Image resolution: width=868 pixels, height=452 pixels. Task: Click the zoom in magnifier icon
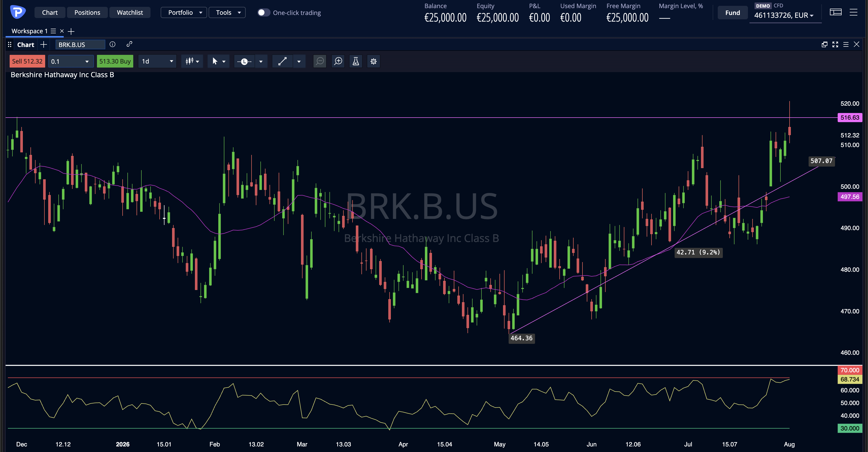coord(338,61)
